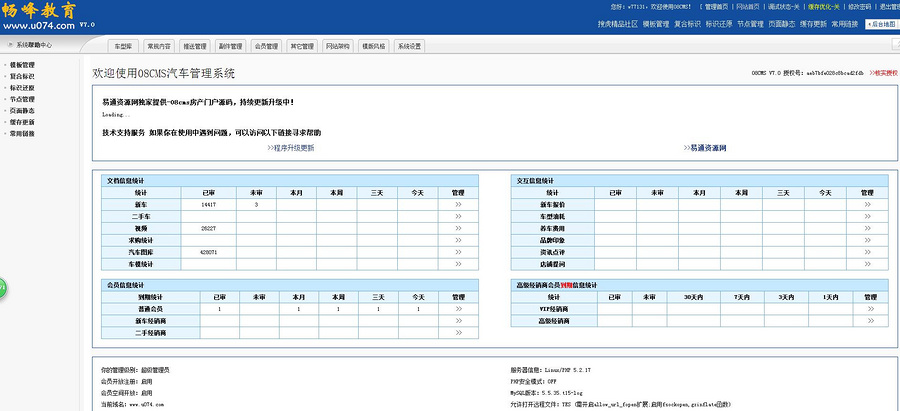
Task: Open 网站首页 in the top header
Action: click(x=748, y=7)
